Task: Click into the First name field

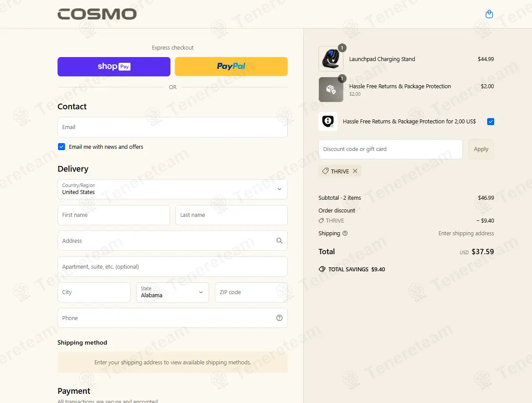Action: [x=114, y=215]
